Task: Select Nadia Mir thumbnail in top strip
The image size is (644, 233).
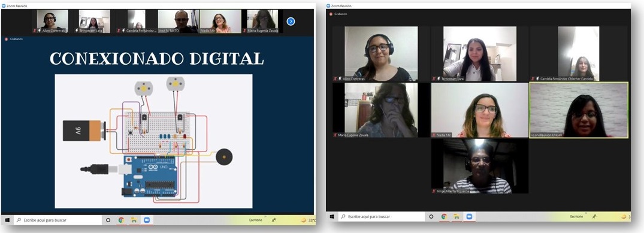Action: click(x=220, y=22)
